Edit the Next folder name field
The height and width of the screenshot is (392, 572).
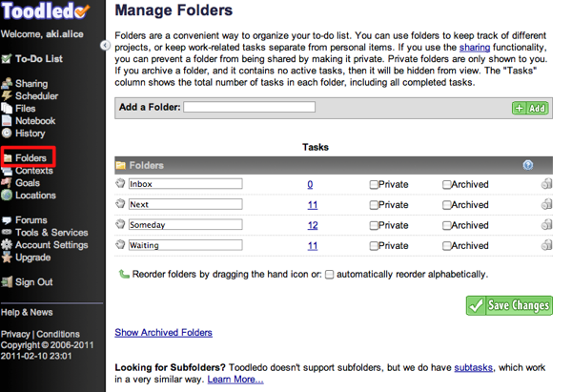185,204
